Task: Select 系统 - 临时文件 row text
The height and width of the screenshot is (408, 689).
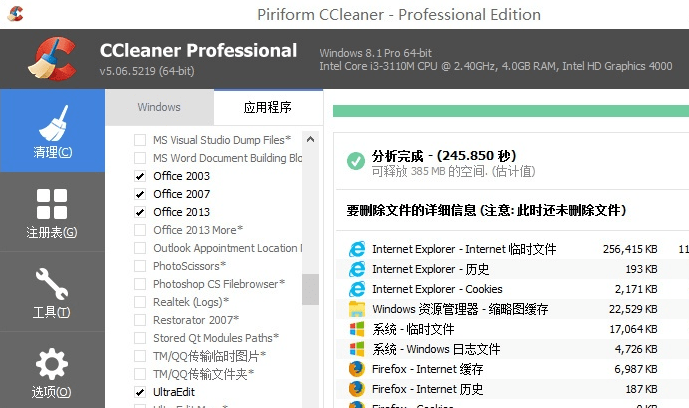Action: 413,329
